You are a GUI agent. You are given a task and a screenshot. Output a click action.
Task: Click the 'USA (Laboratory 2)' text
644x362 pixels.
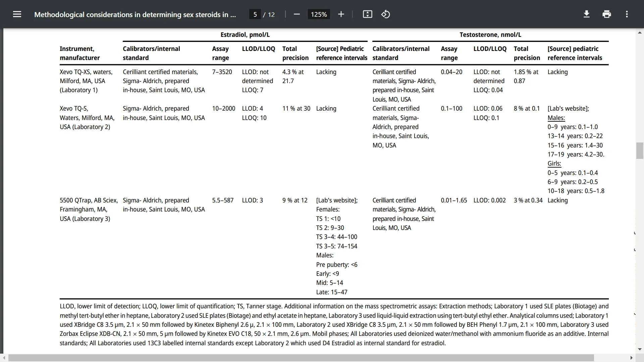pos(85,127)
